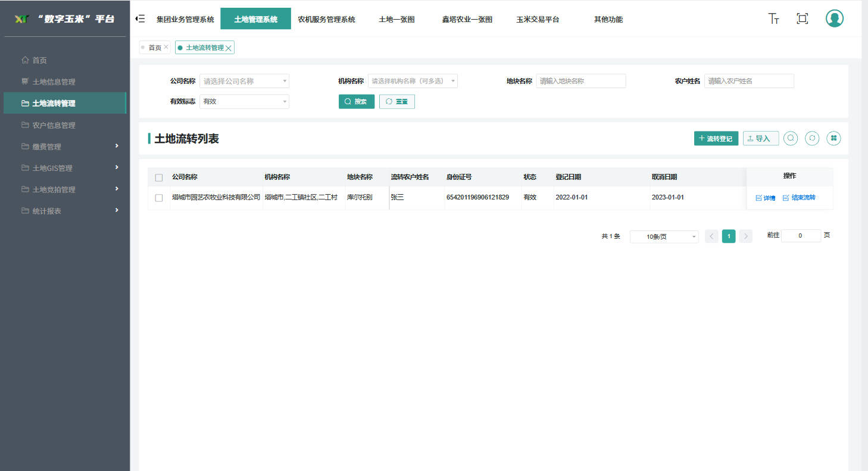The image size is (868, 471).
Task: Click the circular refresh icon in list toolbar
Action: pos(812,138)
